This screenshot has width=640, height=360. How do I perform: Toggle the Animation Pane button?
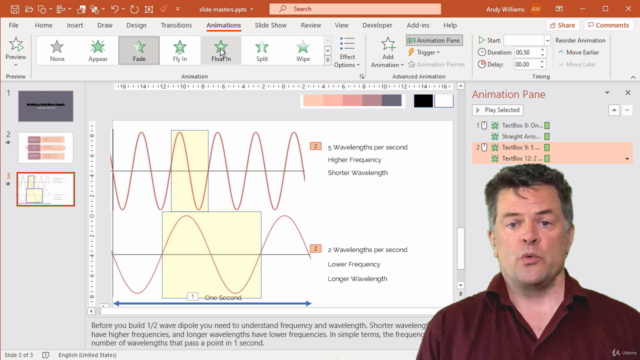pos(434,40)
